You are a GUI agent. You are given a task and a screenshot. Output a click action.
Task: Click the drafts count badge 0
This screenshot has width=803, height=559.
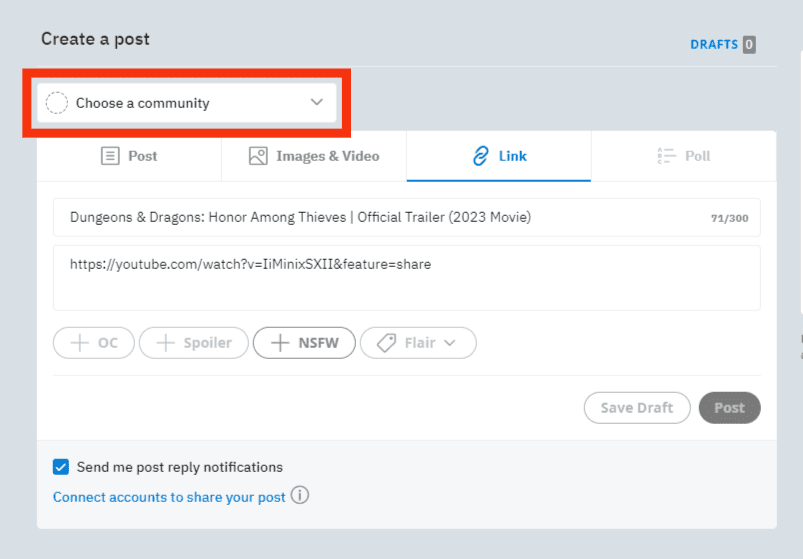[749, 45]
